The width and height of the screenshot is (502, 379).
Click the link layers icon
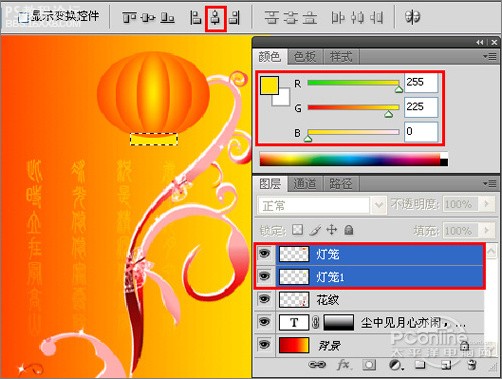[317, 365]
